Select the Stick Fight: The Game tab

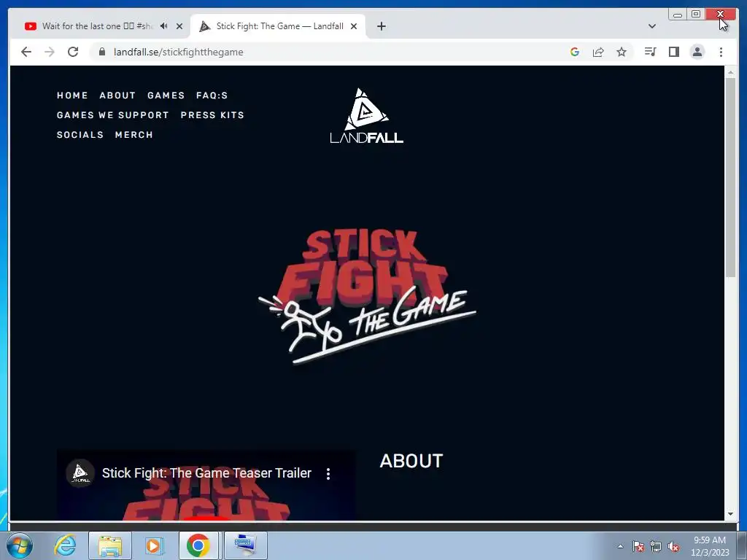279,26
